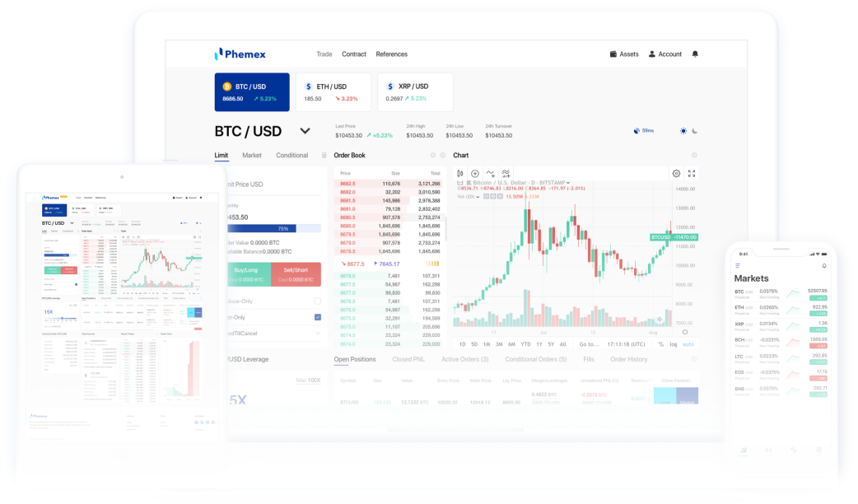
Task: Enable the Reduce-Only checkbox
Action: [317, 301]
